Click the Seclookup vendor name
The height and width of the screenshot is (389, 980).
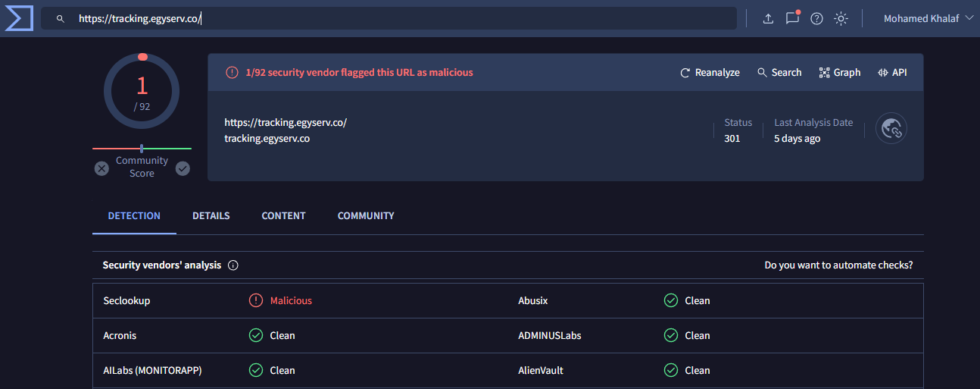point(126,300)
